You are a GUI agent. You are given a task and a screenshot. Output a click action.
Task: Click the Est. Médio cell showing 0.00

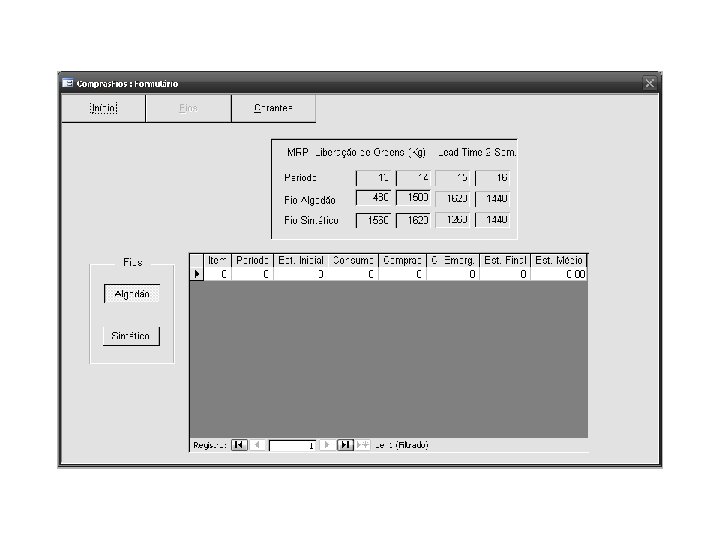click(x=559, y=274)
